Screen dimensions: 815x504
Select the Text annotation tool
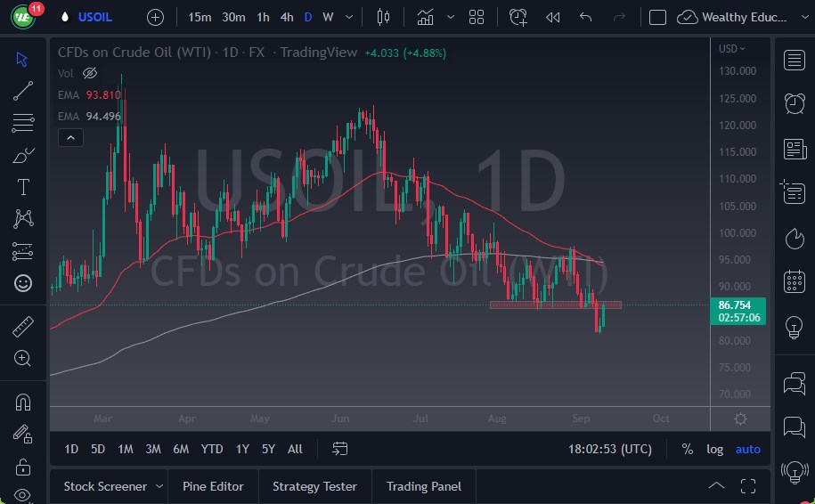click(x=23, y=187)
